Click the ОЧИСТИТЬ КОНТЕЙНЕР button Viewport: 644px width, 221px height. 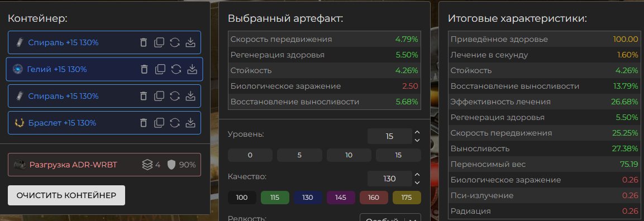66,195
